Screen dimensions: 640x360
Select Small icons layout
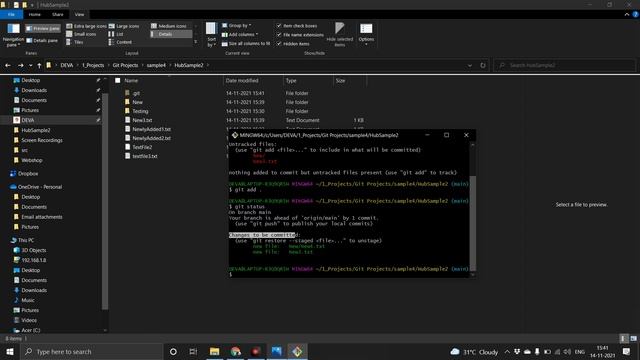click(x=81, y=34)
